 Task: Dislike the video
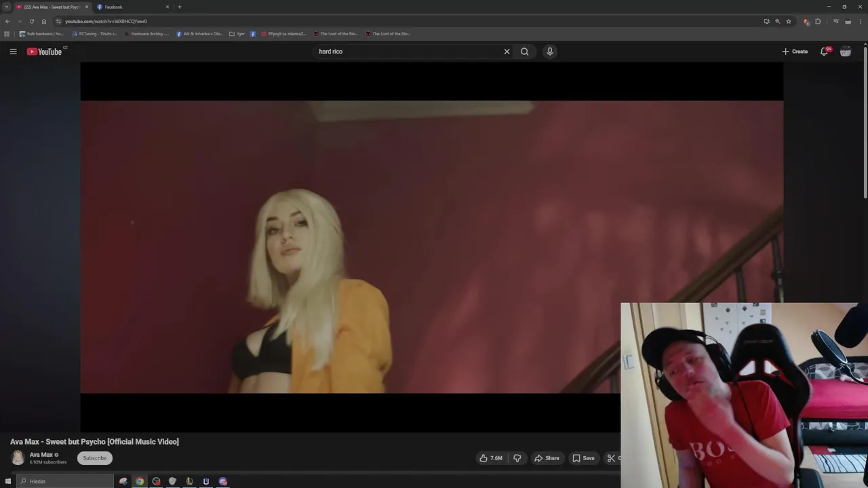tap(517, 458)
